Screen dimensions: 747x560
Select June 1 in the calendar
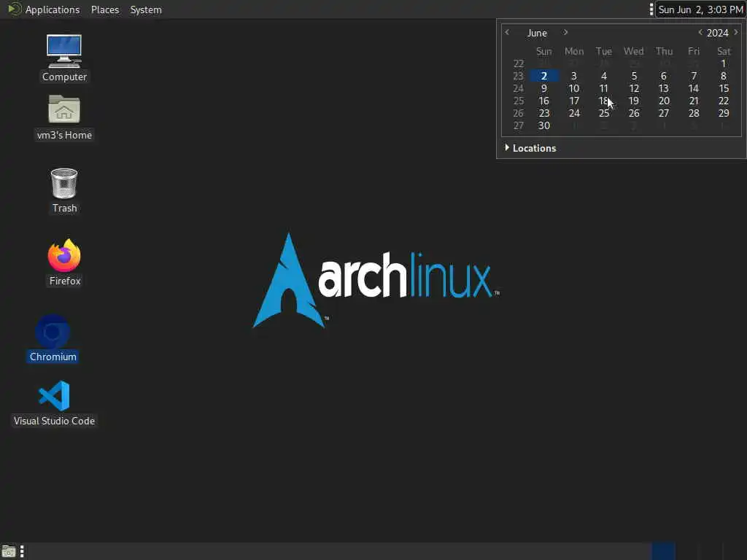pyautogui.click(x=723, y=63)
